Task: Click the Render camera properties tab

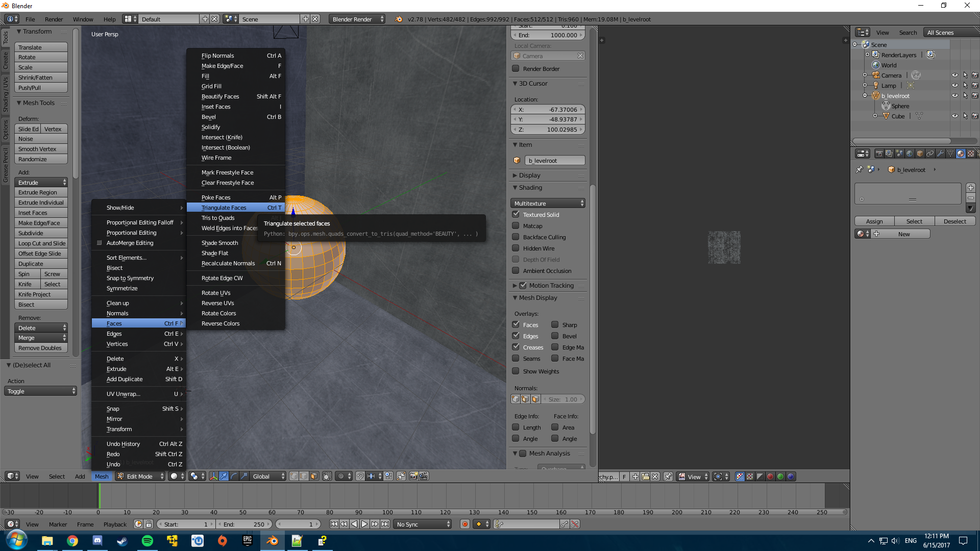Action: 879,154
